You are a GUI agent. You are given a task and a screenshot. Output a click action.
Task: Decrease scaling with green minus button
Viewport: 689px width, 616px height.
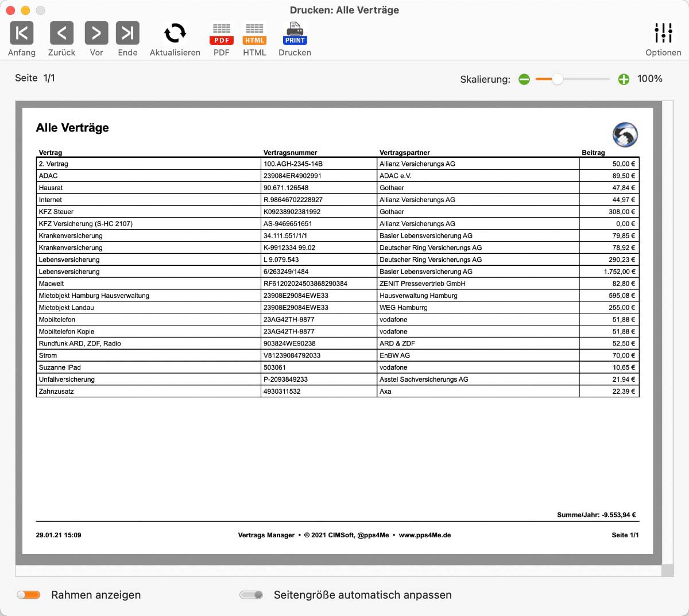click(524, 79)
